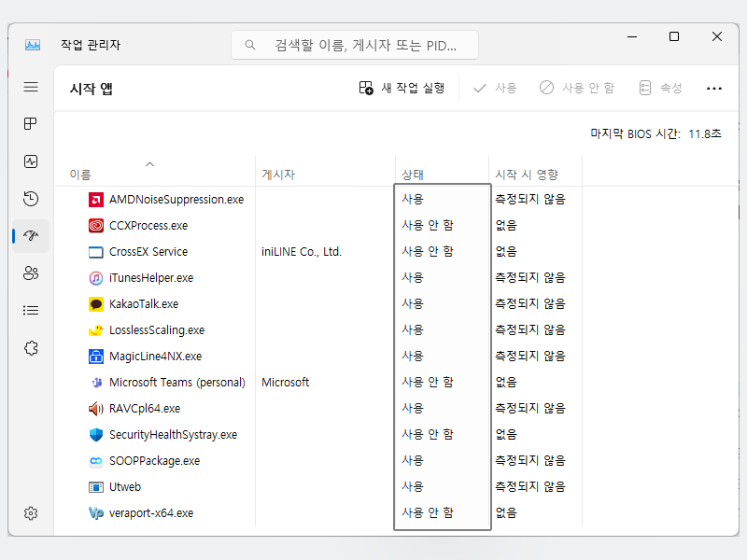Sort apps by the 시작 시 영향 column
Screen dimensions: 747x560
coord(528,173)
